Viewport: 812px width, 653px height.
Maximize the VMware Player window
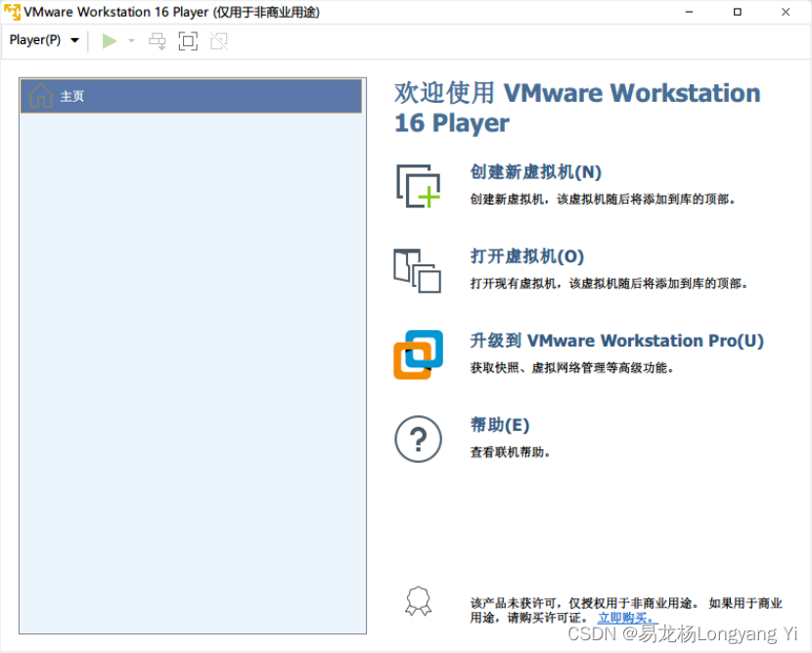[738, 12]
